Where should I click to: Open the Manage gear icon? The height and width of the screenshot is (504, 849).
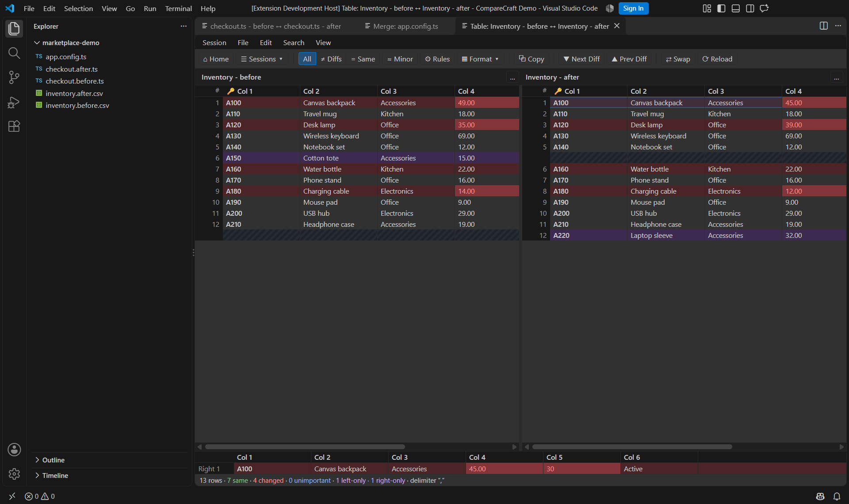pyautogui.click(x=14, y=474)
